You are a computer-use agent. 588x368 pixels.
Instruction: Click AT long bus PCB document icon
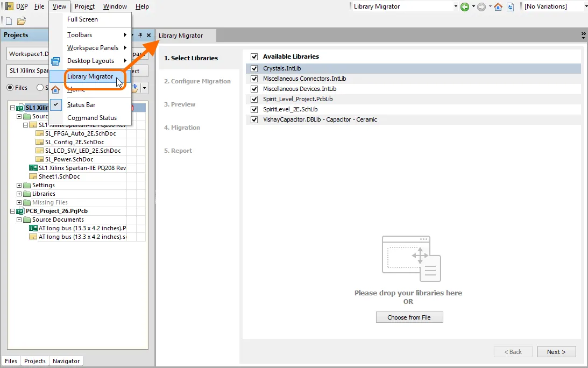pyautogui.click(x=33, y=229)
